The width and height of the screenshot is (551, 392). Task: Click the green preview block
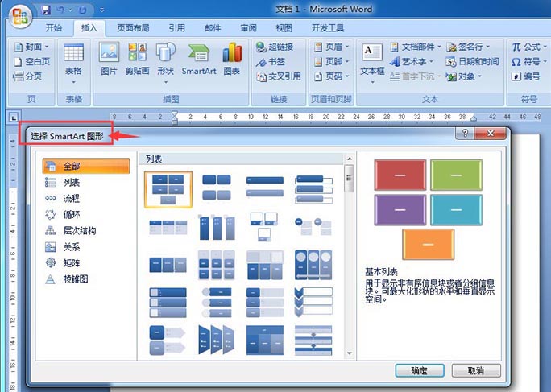point(457,175)
